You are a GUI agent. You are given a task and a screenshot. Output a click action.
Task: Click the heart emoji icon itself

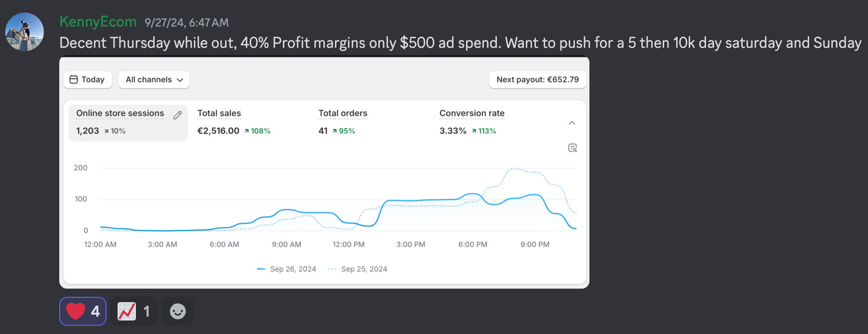76,311
